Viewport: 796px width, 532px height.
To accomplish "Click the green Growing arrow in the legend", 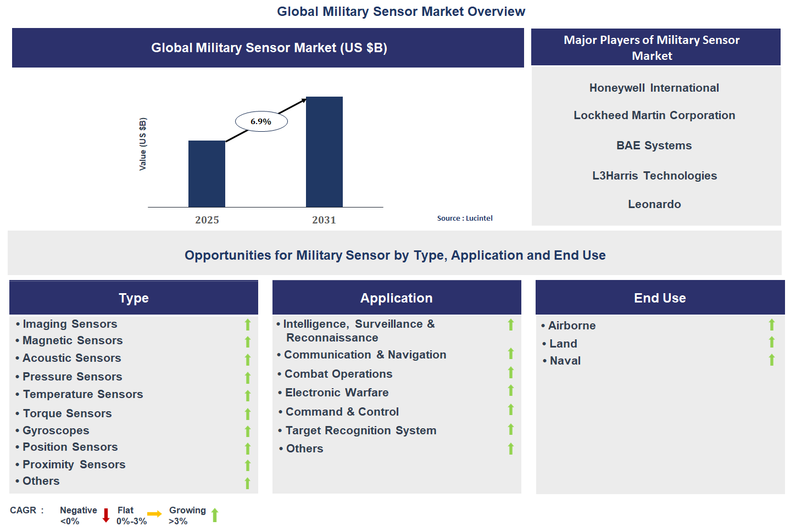I will pos(215,515).
